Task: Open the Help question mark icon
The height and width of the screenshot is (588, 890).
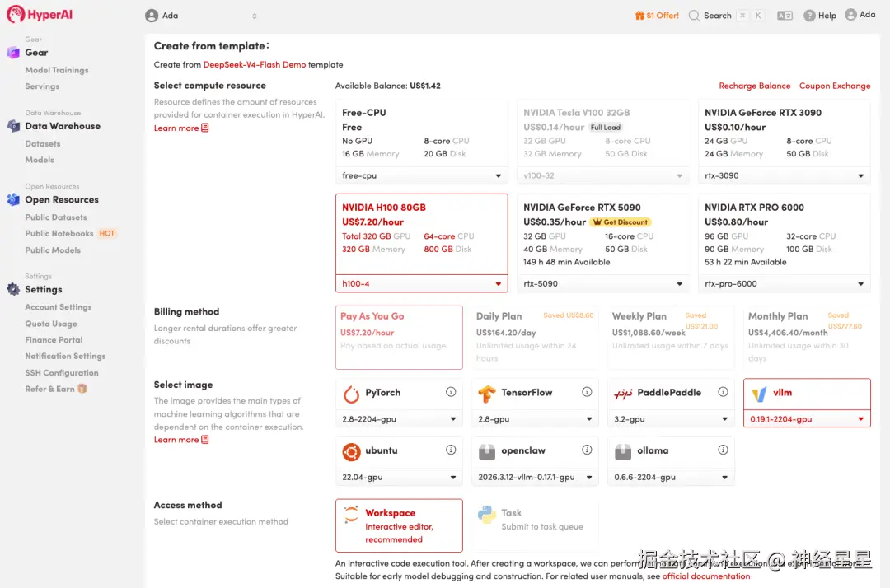Action: [810, 16]
